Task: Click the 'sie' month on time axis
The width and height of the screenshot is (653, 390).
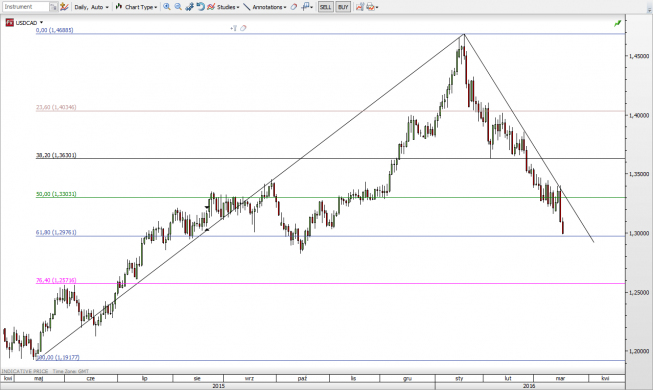Action: 197,378
